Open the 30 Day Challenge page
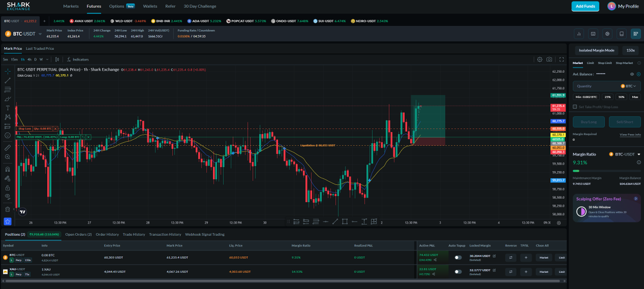Screen dimensions: 644x289 click(200, 6)
